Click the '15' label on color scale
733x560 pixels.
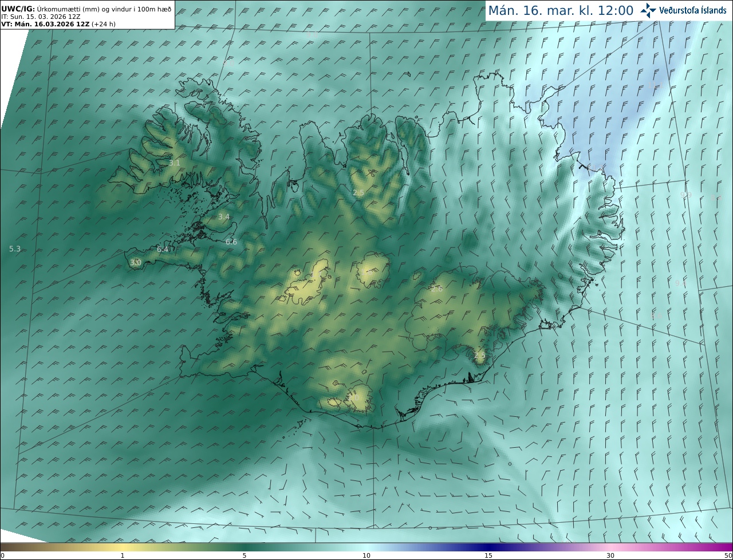coord(488,555)
